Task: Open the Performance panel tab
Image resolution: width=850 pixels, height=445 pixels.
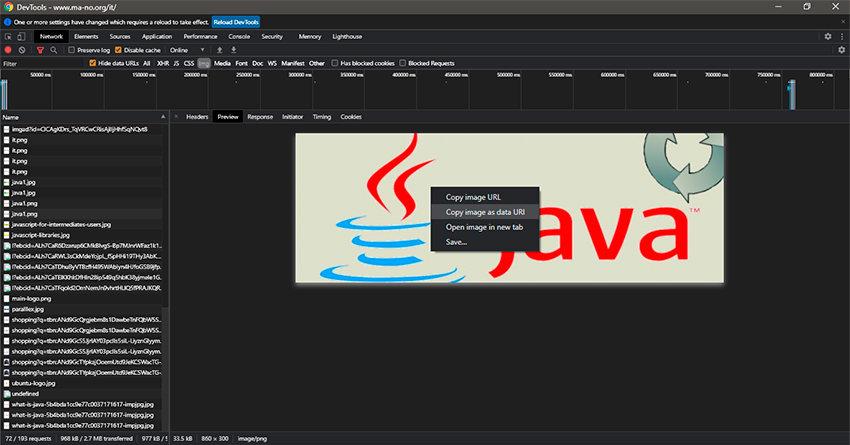Action: 200,37
